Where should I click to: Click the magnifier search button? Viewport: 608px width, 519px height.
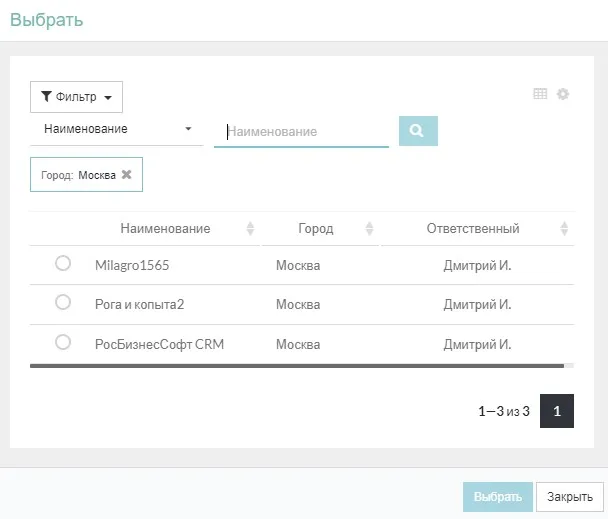click(x=418, y=131)
